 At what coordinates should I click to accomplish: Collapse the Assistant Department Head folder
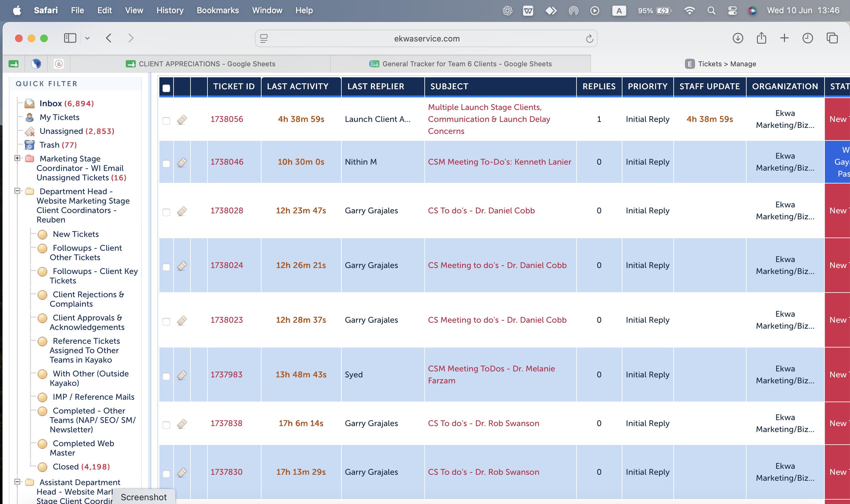17,482
